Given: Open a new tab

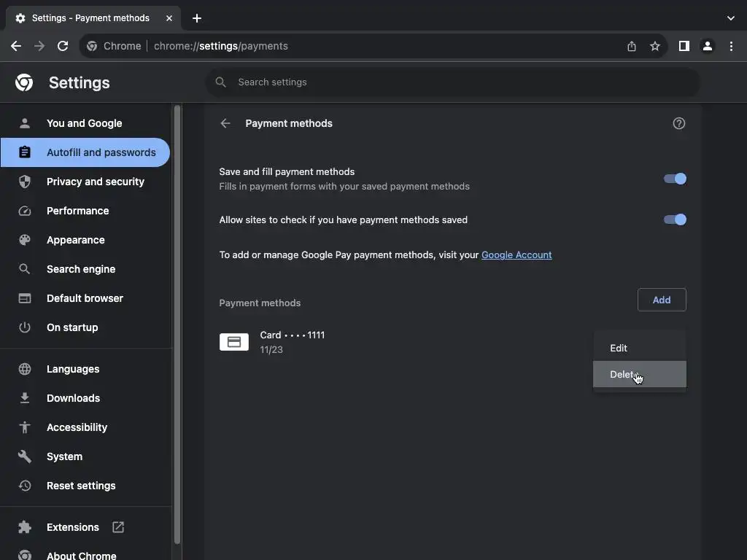Looking at the screenshot, I should (x=197, y=18).
